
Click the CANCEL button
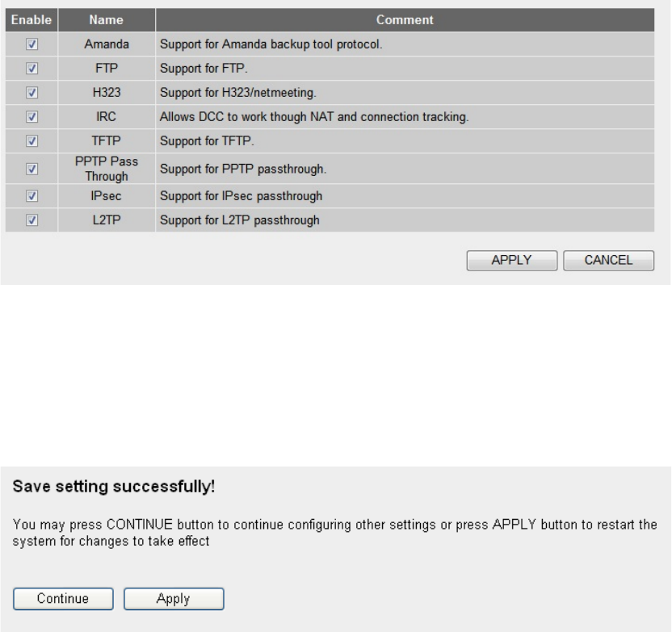[x=608, y=261]
